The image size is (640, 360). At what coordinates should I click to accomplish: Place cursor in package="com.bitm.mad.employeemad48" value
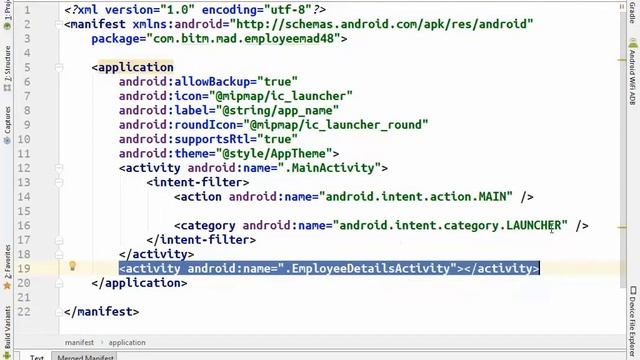tap(243, 38)
